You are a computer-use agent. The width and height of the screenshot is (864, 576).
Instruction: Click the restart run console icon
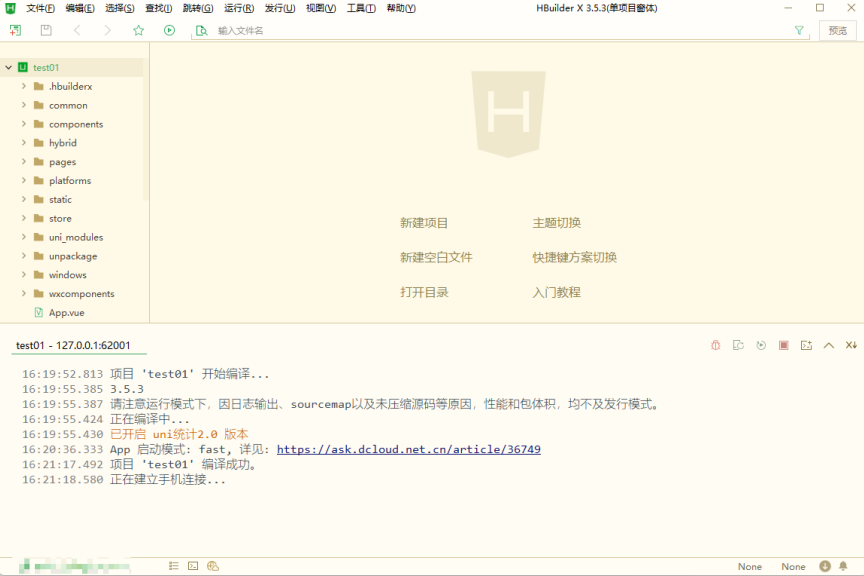(761, 345)
